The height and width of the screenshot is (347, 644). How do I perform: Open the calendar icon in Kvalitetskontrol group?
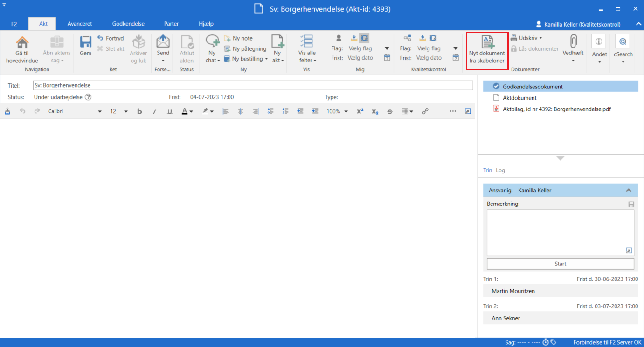pyautogui.click(x=456, y=58)
